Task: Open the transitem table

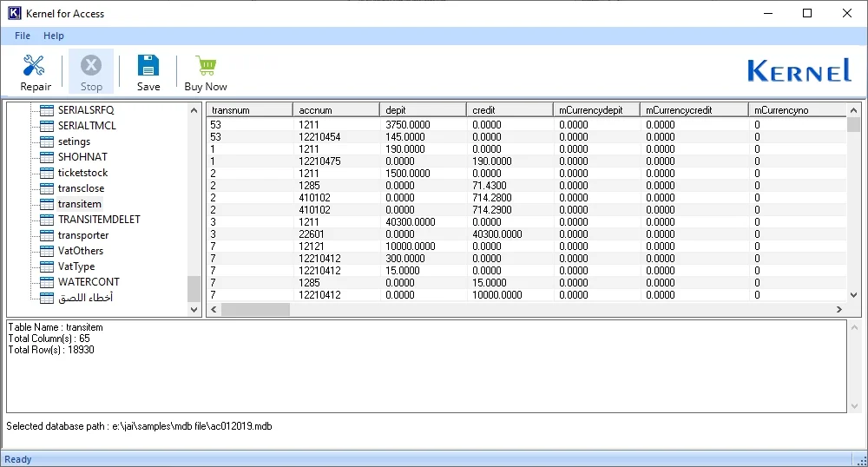Action: 80,204
